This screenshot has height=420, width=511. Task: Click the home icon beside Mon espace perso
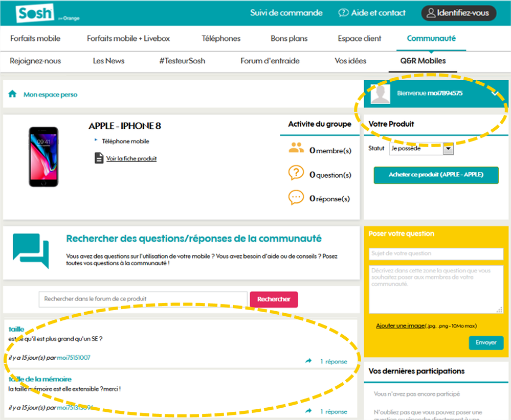pyautogui.click(x=13, y=94)
